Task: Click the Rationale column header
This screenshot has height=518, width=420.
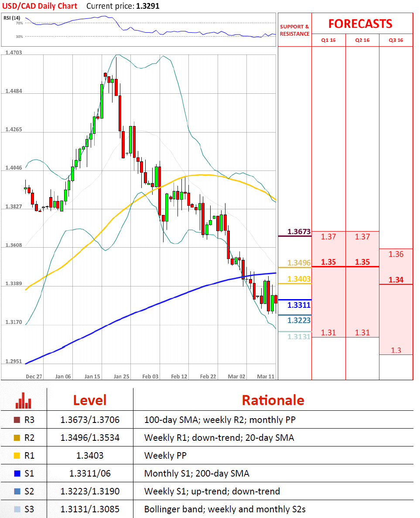Action: [x=273, y=400]
